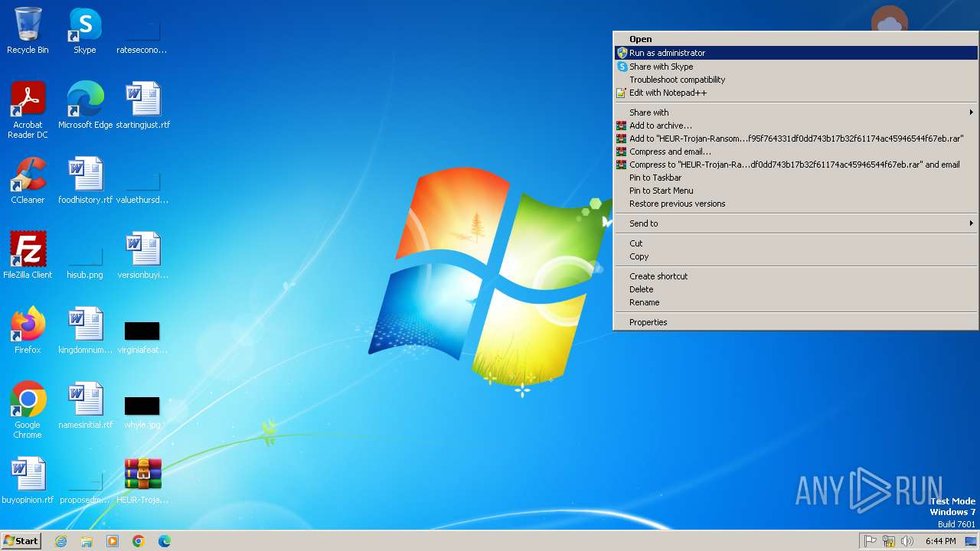
Task: Select the FileZilla Client shortcut
Action: [28, 256]
